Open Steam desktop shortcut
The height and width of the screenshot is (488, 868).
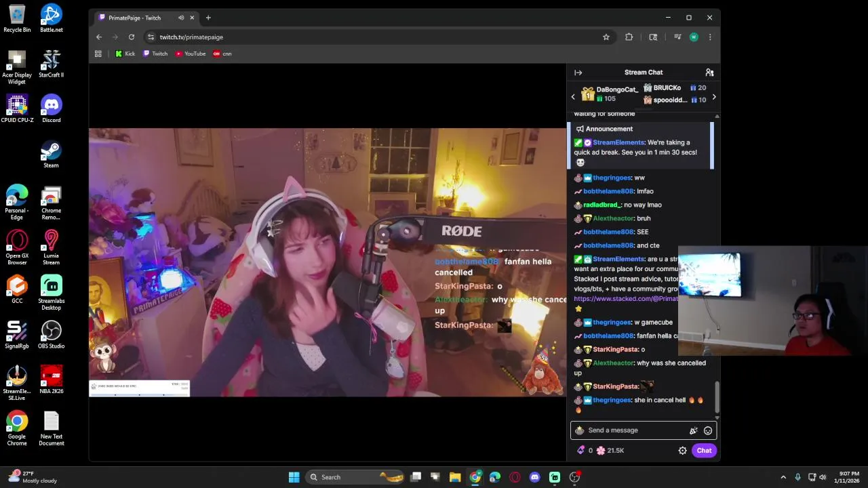point(51,154)
